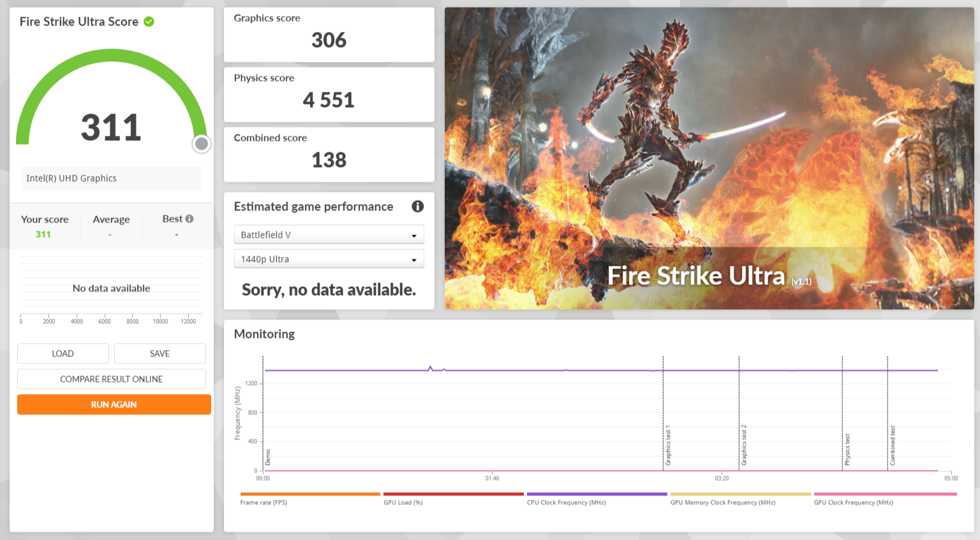The width and height of the screenshot is (980, 540).
Task: Click the Graphics test 2 marker
Action: click(x=744, y=445)
